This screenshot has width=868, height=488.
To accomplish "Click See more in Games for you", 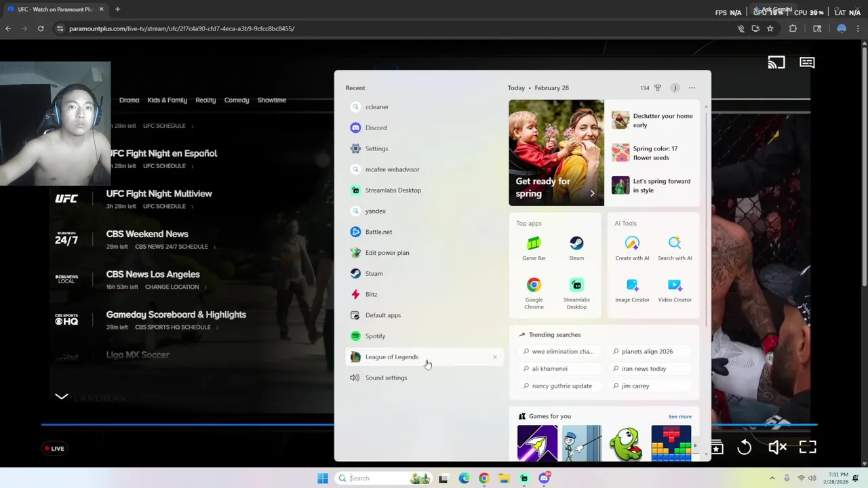I will (679, 417).
